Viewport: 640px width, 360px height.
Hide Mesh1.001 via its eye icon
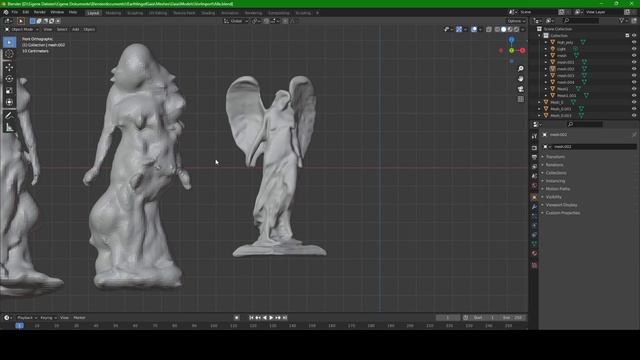(634, 96)
